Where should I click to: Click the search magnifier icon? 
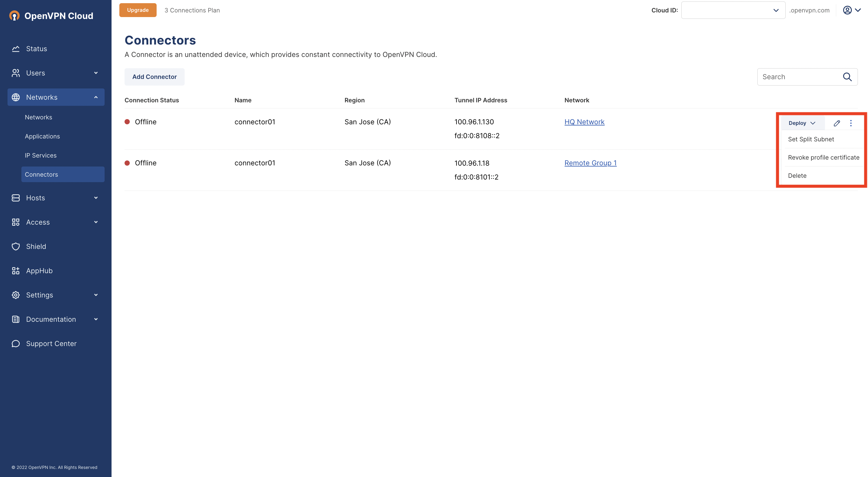pos(847,77)
